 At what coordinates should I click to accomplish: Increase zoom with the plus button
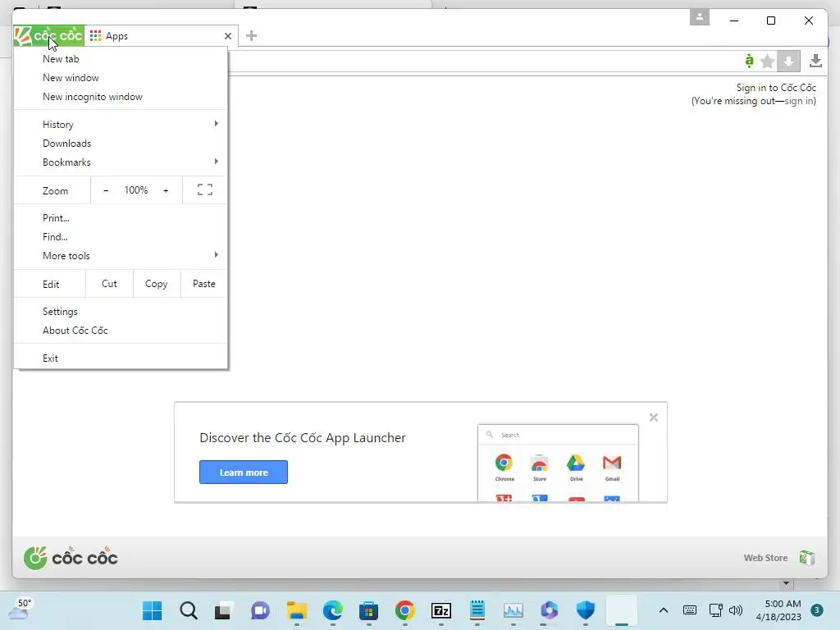coord(166,190)
